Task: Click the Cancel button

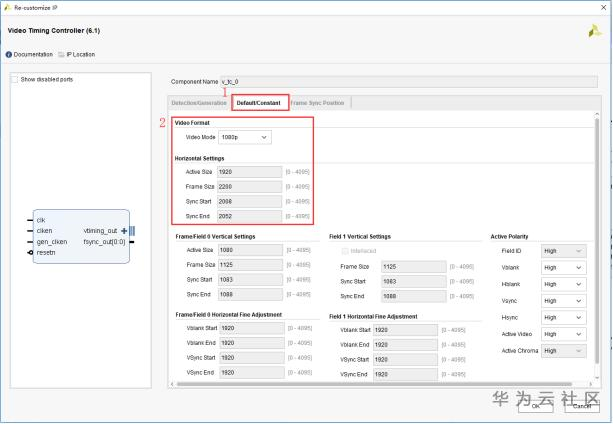Action: (582, 406)
